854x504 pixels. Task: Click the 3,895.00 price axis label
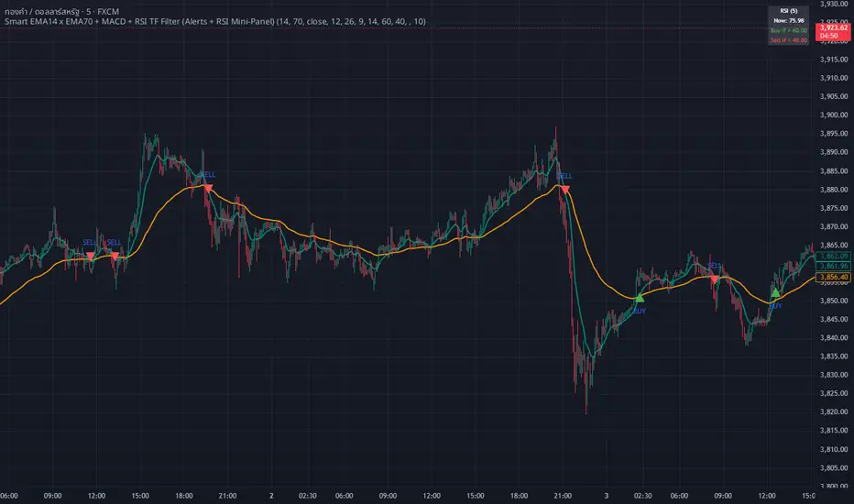pyautogui.click(x=834, y=134)
